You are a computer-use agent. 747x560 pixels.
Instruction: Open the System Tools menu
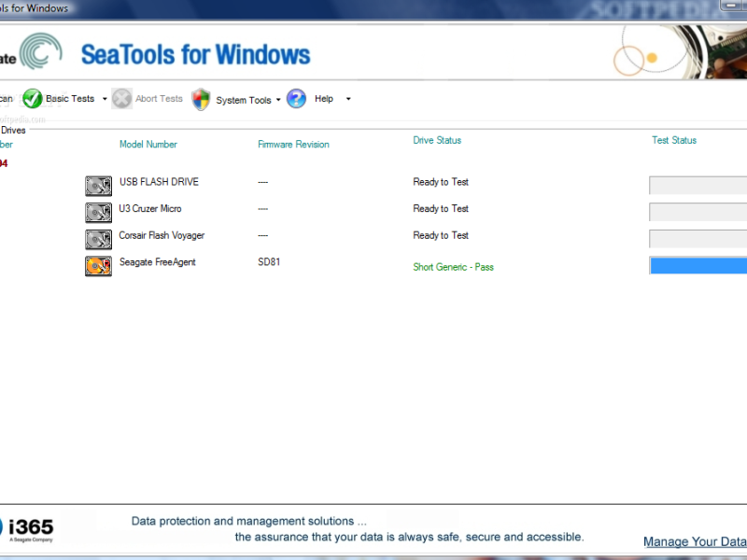244,100
